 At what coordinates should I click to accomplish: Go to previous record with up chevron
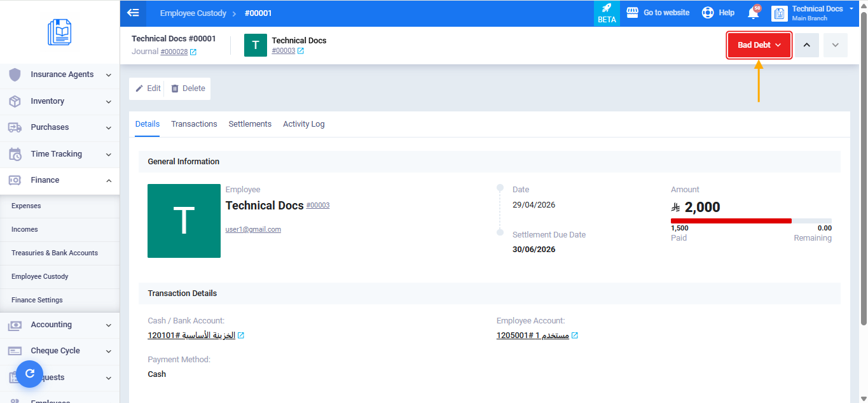coord(807,45)
